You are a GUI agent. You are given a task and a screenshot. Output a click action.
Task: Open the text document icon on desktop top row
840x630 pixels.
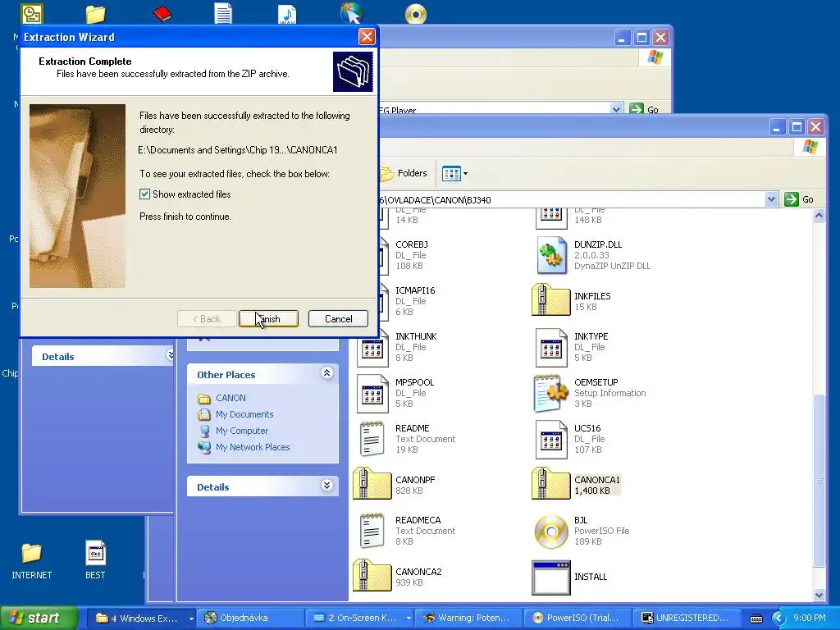point(223,14)
